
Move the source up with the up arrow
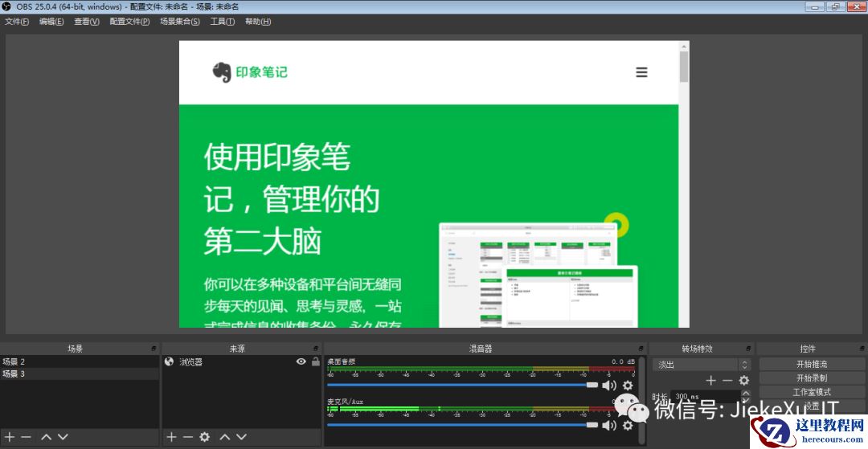click(x=225, y=437)
